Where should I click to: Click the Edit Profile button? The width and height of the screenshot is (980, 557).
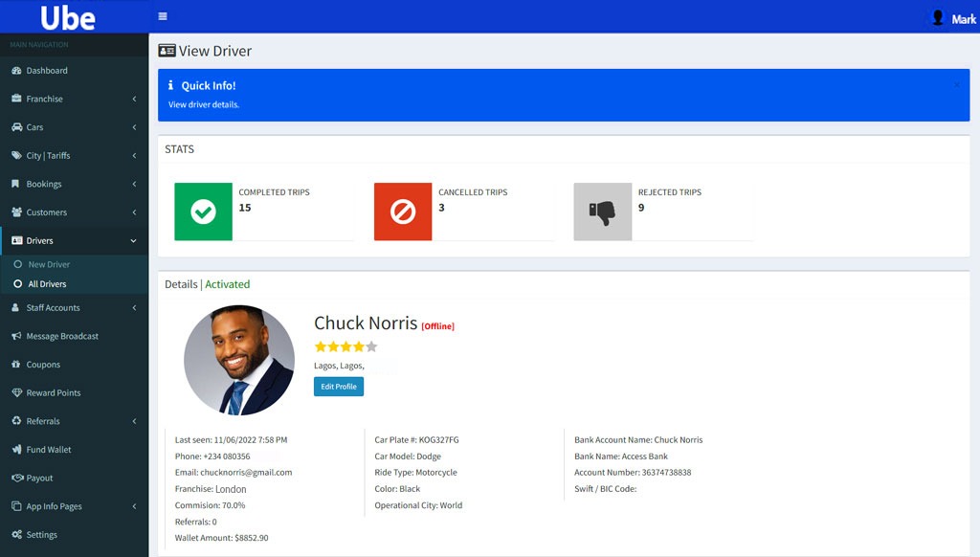(x=339, y=387)
